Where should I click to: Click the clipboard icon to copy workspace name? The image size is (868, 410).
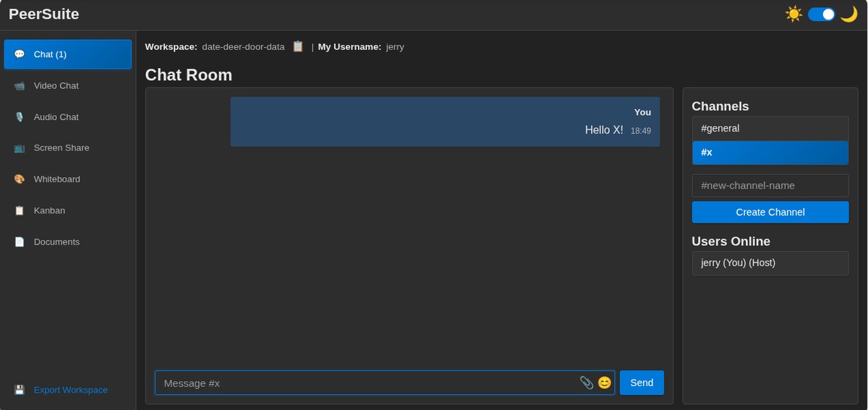coord(298,46)
